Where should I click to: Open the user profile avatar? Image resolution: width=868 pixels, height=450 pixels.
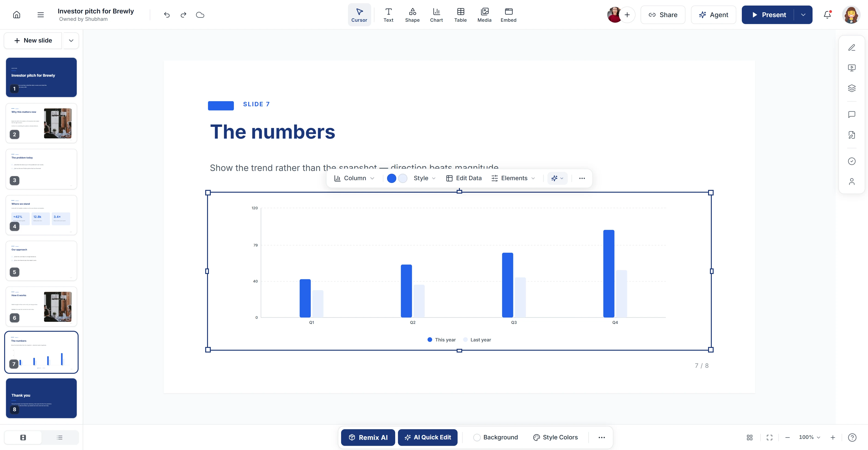[x=851, y=15]
